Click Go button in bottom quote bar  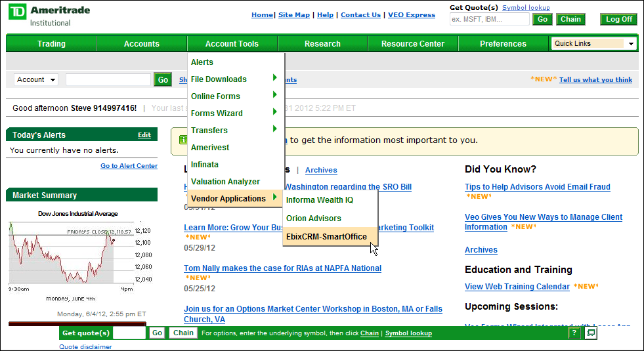point(157,333)
